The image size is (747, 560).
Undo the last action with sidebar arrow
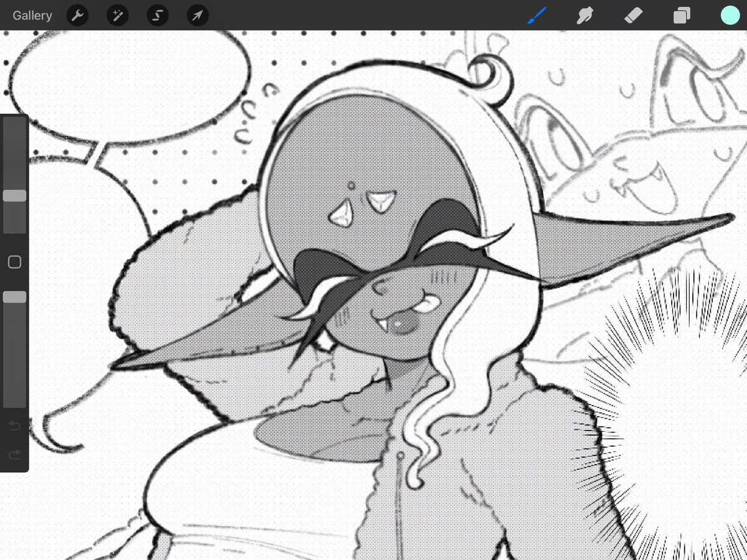(14, 426)
